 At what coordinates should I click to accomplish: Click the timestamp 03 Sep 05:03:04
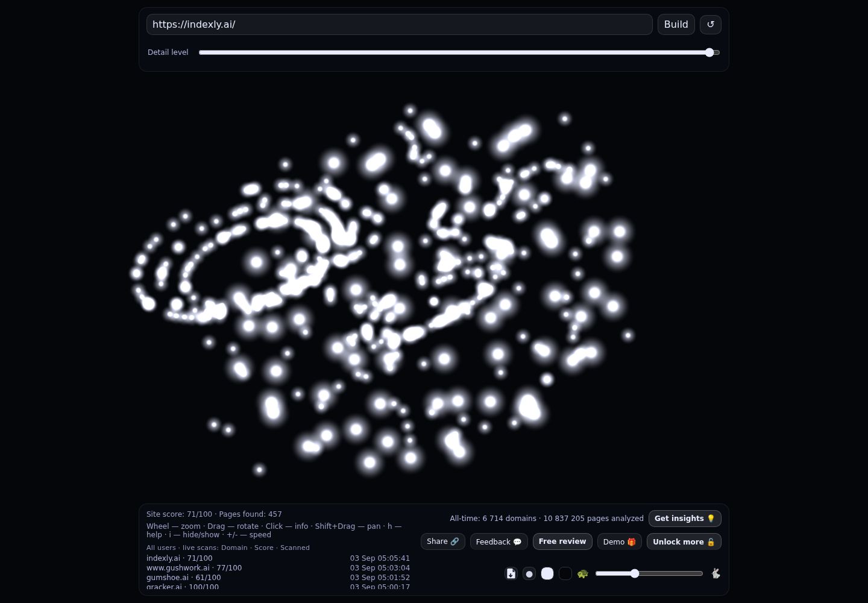[x=380, y=568]
